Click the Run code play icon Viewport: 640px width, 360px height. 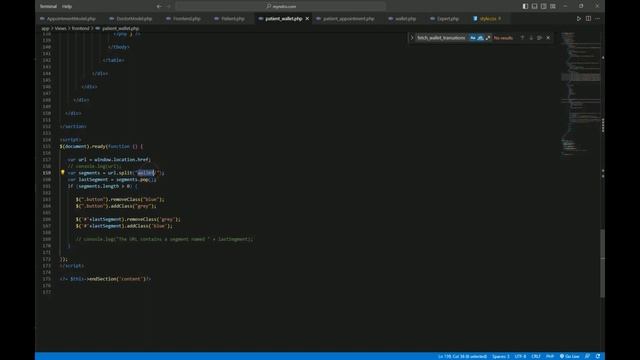click(579, 19)
